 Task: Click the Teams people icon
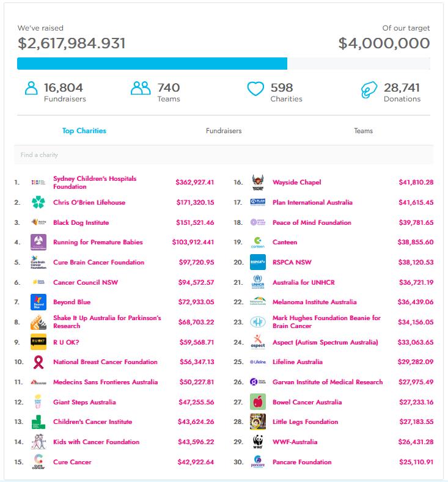[141, 89]
